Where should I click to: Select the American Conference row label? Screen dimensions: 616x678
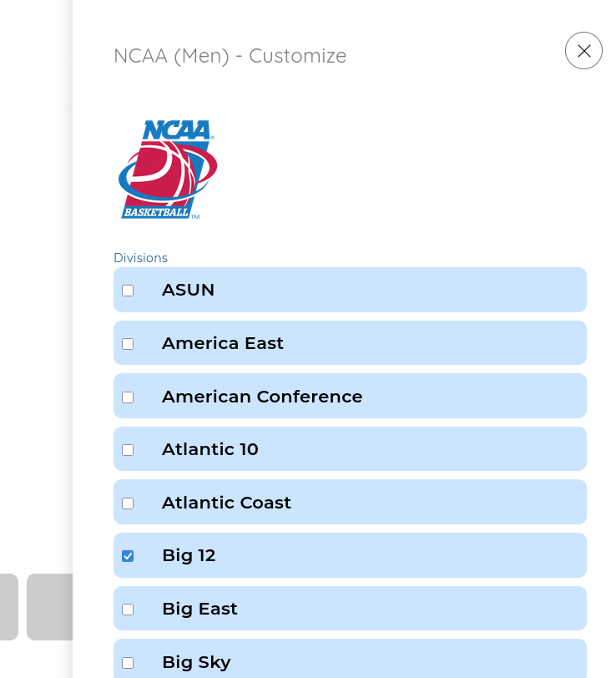262,397
